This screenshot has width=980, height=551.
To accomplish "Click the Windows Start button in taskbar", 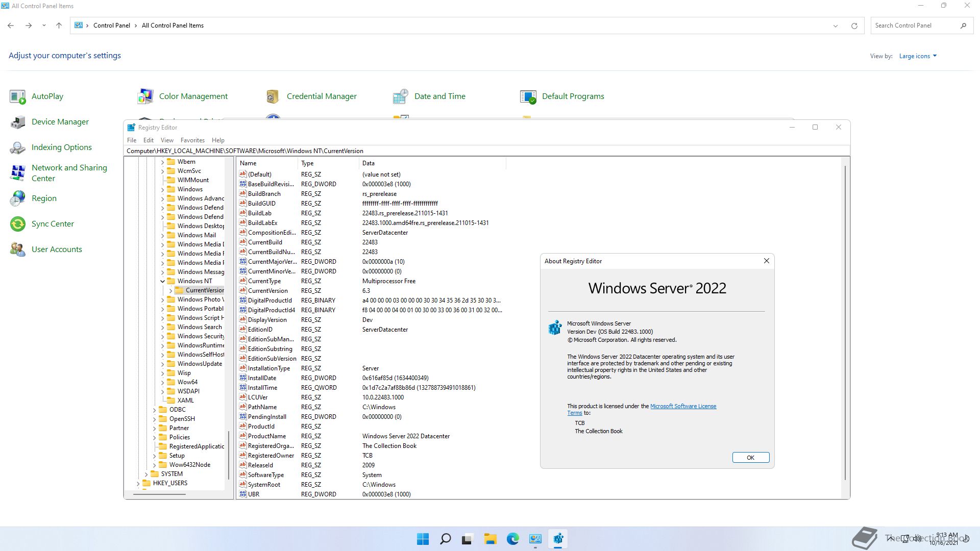I will point(423,539).
